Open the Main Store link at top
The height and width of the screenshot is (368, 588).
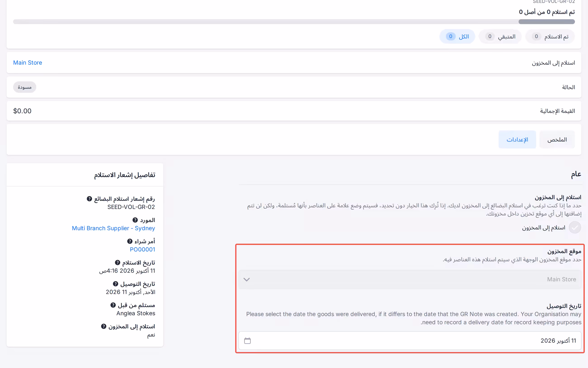[x=28, y=62]
